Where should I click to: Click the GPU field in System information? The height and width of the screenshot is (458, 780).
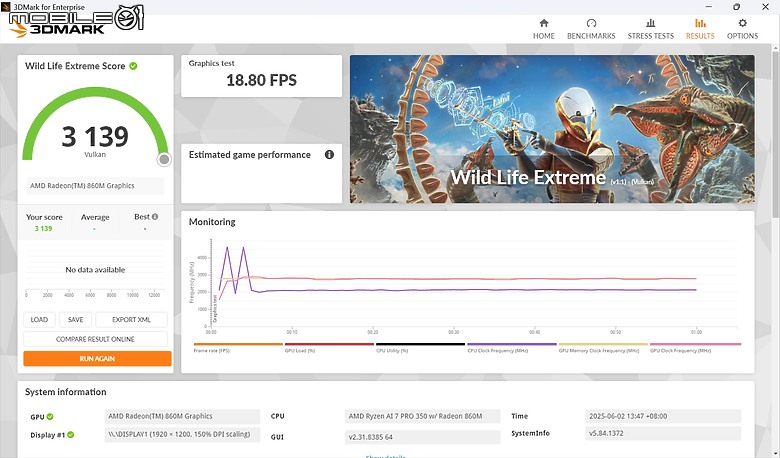pyautogui.click(x=182, y=416)
